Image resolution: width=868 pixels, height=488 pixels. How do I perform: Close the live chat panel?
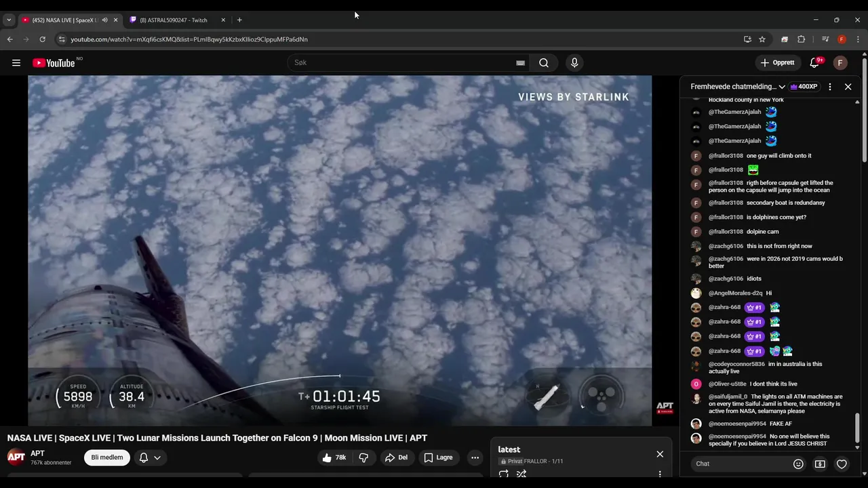848,87
